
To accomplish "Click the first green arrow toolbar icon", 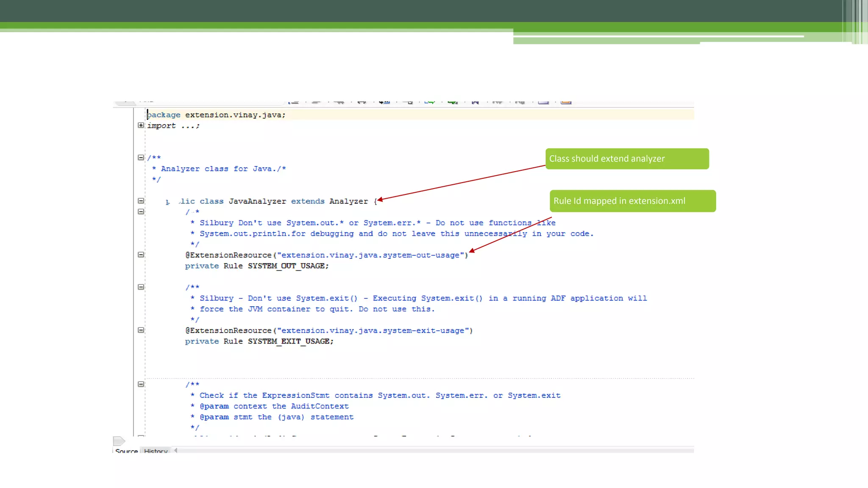I will [x=430, y=102].
